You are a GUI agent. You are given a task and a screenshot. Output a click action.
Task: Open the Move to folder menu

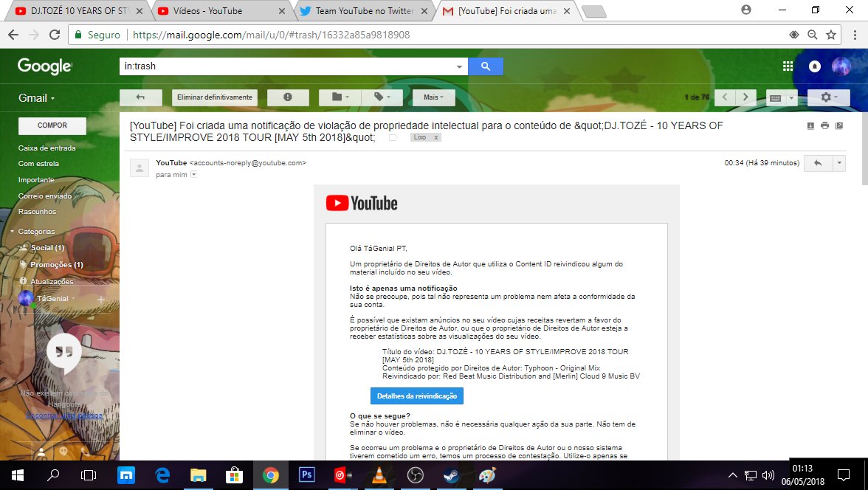[340, 97]
